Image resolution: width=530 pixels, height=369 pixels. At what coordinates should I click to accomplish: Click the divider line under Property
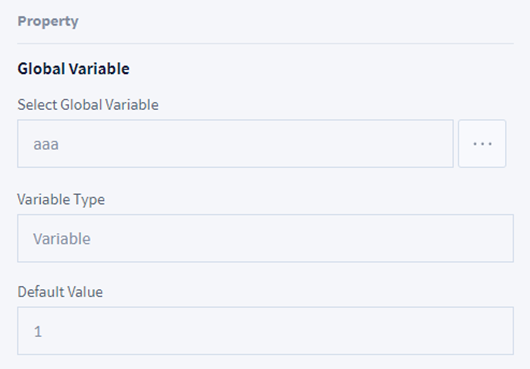[265, 44]
